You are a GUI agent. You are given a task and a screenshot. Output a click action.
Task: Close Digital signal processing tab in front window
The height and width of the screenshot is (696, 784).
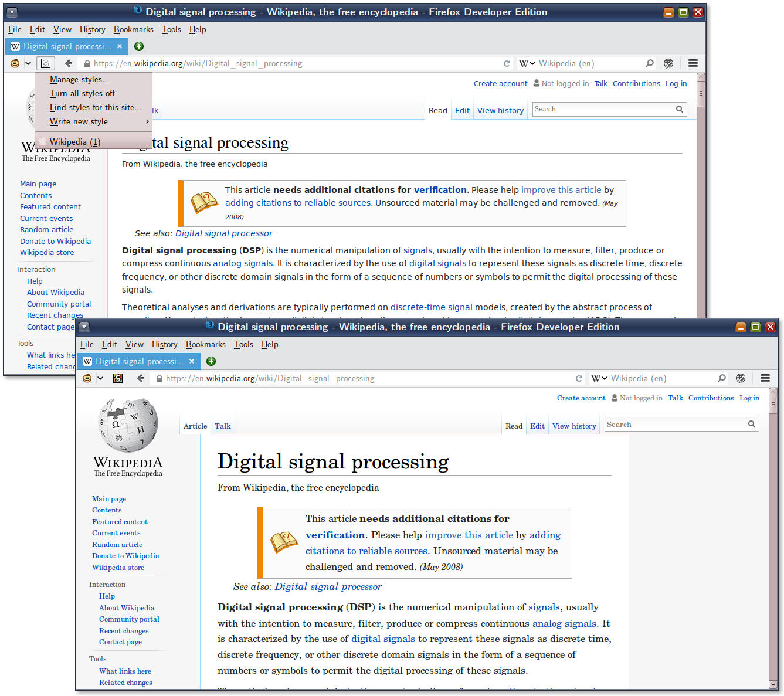[x=192, y=361]
